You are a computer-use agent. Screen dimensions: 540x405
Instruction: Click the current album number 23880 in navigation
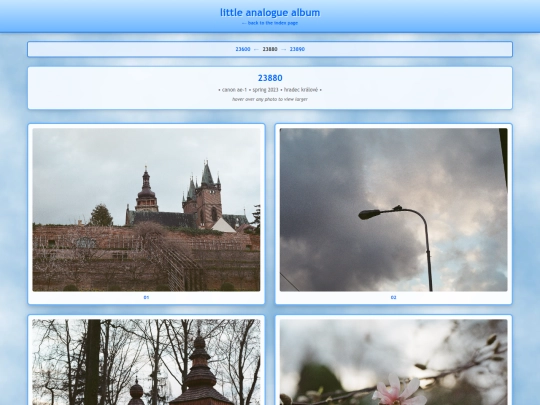click(x=270, y=49)
